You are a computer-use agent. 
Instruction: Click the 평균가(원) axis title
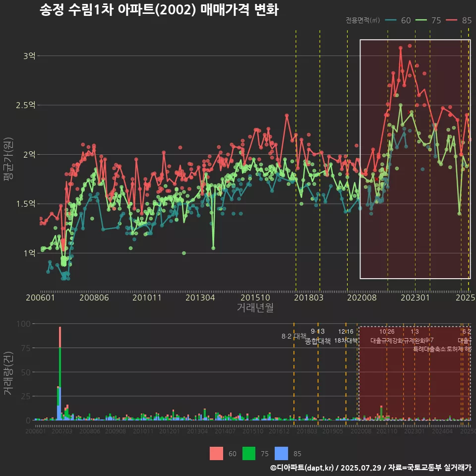coord(8,159)
